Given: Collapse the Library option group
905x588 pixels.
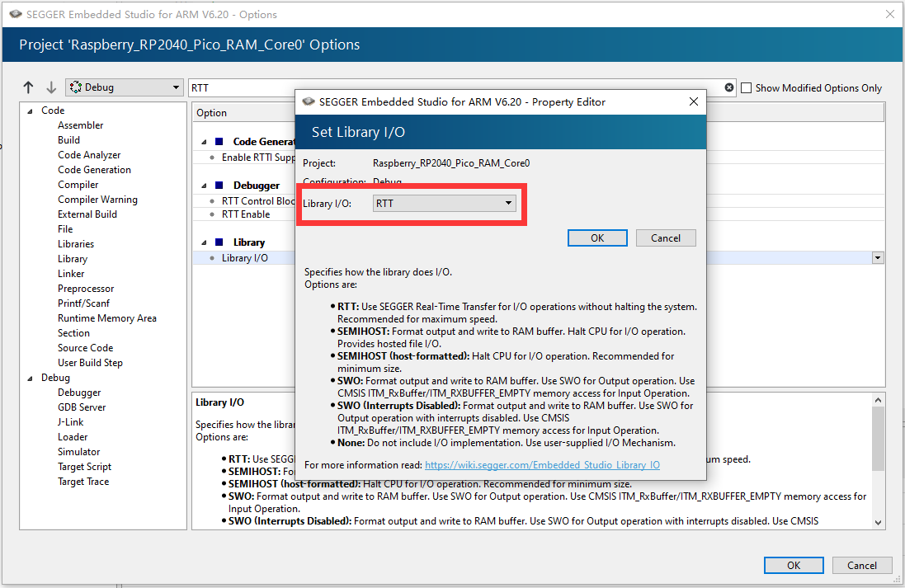Looking at the screenshot, I should click(x=204, y=243).
